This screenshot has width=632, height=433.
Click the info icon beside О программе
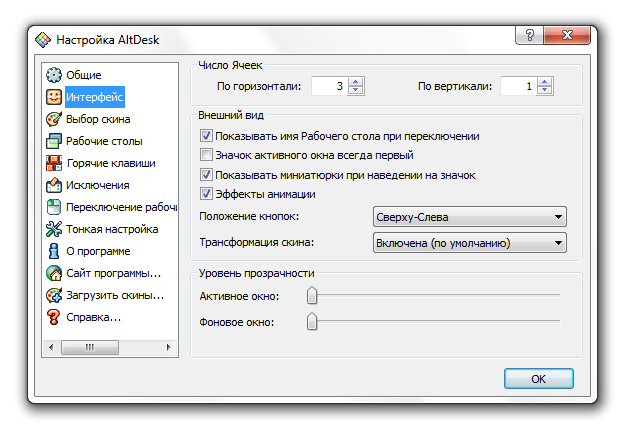54,251
